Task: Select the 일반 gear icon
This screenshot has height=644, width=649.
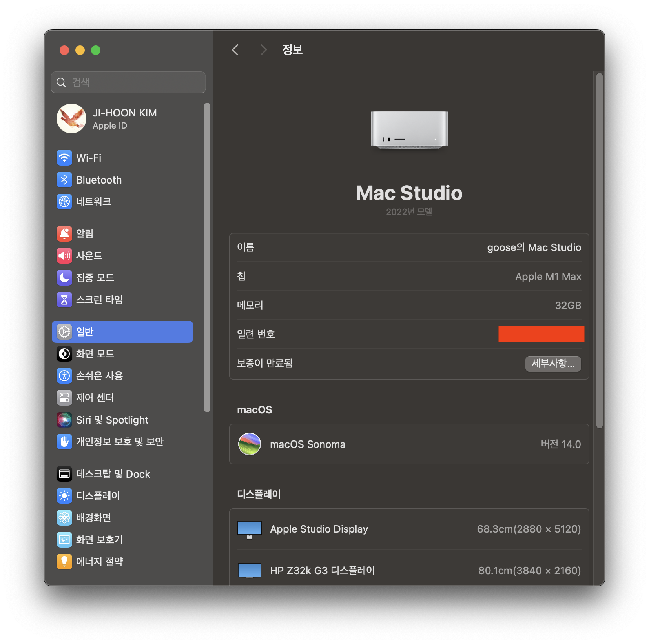Action: click(64, 332)
